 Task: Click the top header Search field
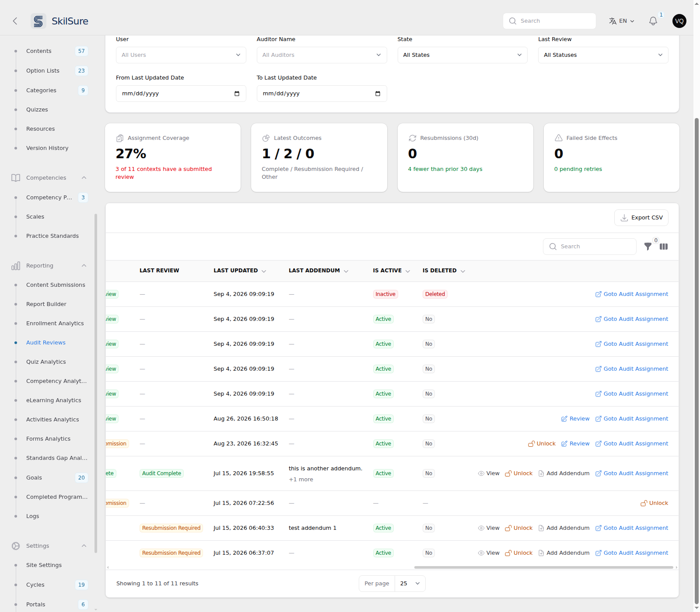coord(549,21)
